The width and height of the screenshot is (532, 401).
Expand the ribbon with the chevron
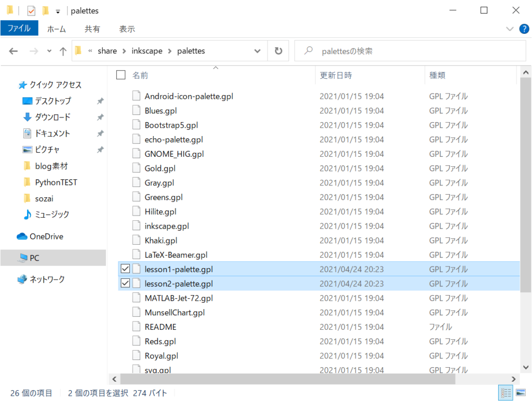coord(510,29)
